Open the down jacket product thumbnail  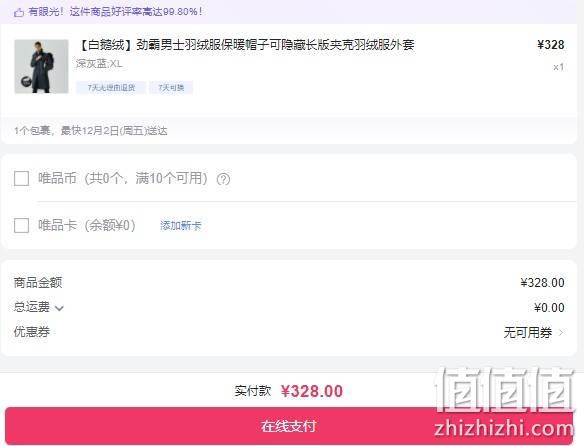pos(41,66)
